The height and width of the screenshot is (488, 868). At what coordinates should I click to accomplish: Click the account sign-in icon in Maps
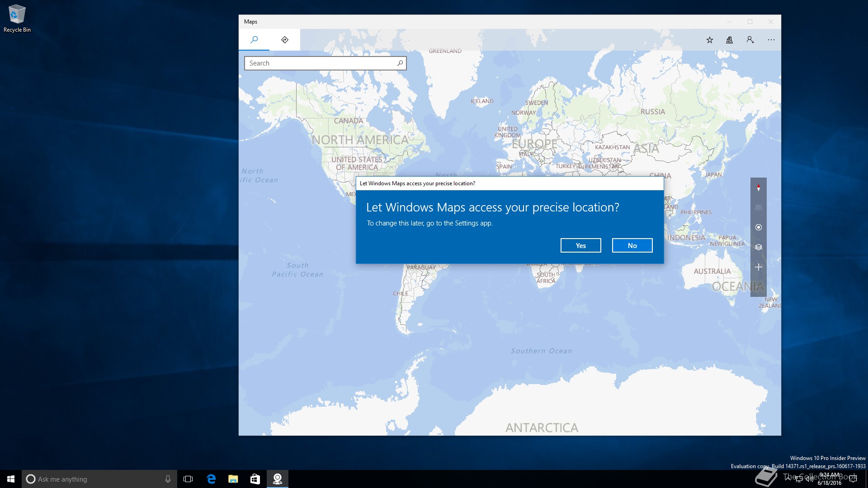click(x=750, y=40)
